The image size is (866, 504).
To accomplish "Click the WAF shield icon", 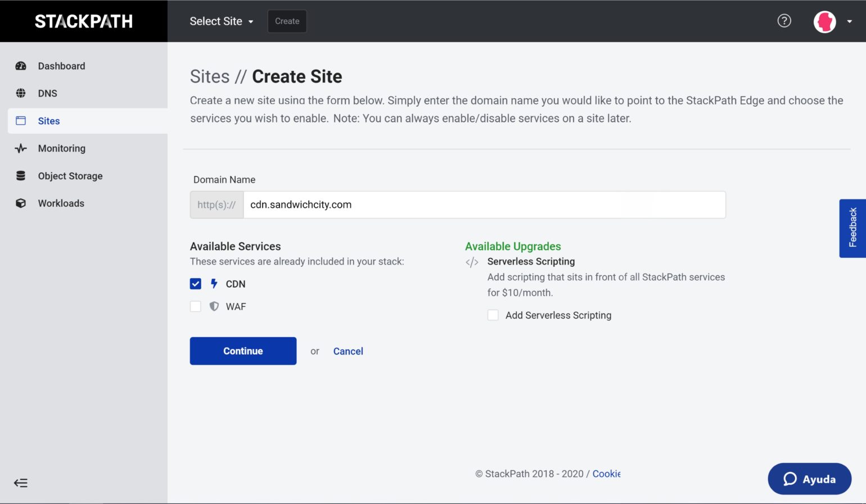I will 214,306.
